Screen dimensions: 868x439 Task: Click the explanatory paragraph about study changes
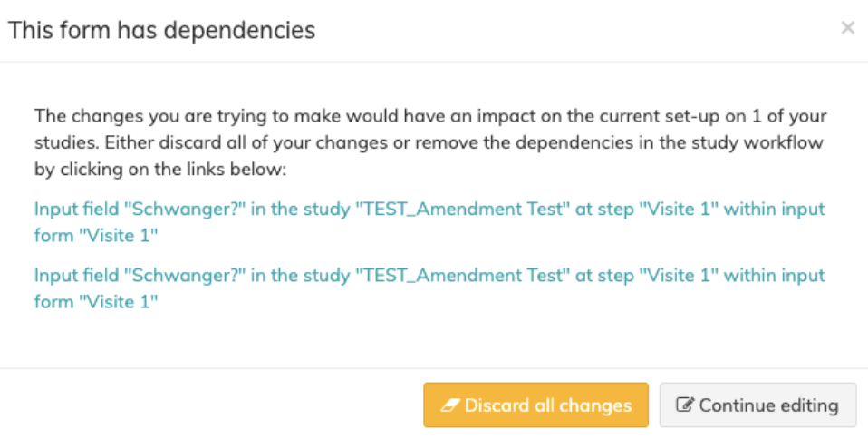[429, 143]
